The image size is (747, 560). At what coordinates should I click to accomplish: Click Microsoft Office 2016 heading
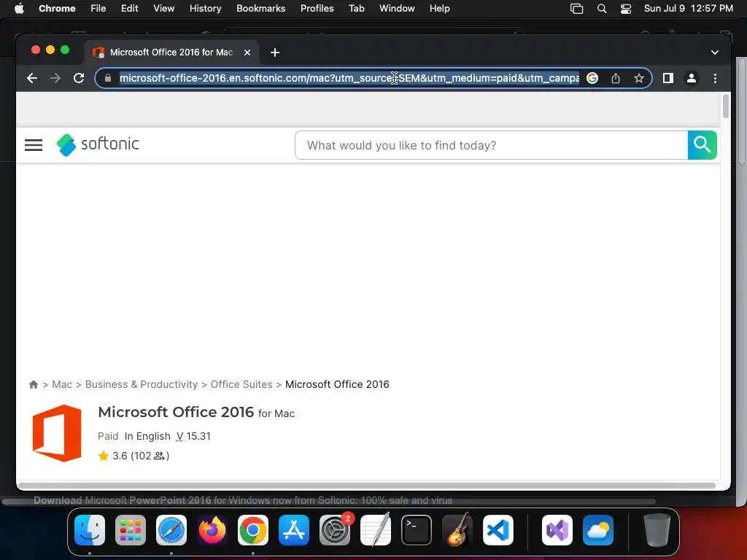[176, 412]
